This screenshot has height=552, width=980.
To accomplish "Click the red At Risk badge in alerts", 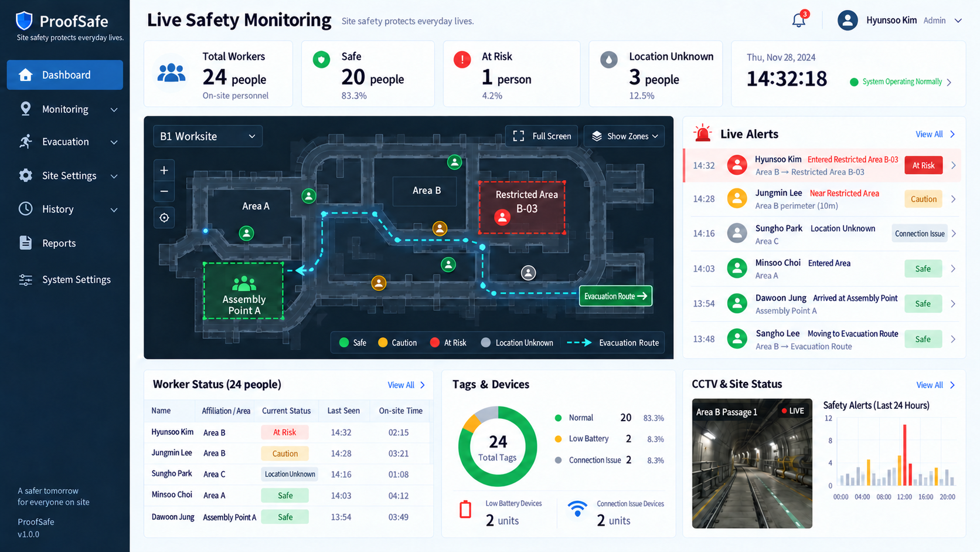I will [x=923, y=165].
